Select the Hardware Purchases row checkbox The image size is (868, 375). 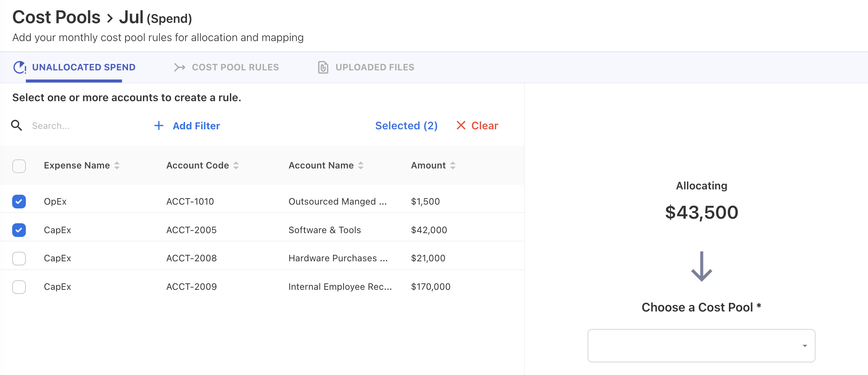[x=19, y=259]
